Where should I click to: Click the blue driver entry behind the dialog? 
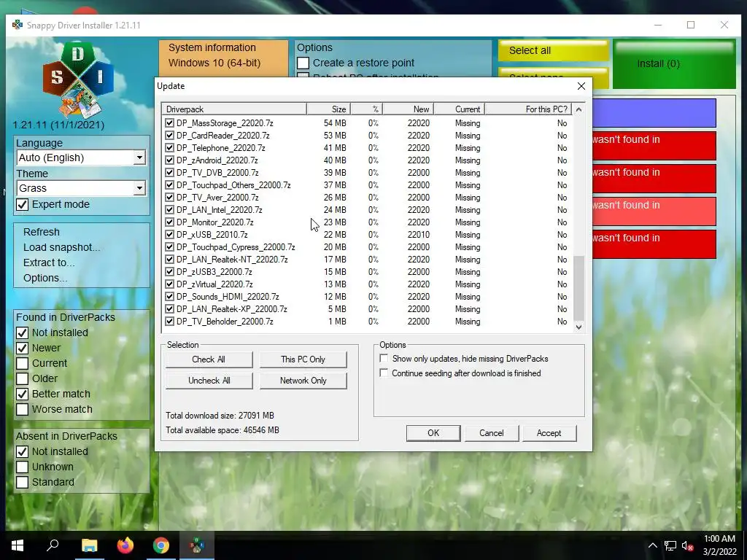pos(654,113)
